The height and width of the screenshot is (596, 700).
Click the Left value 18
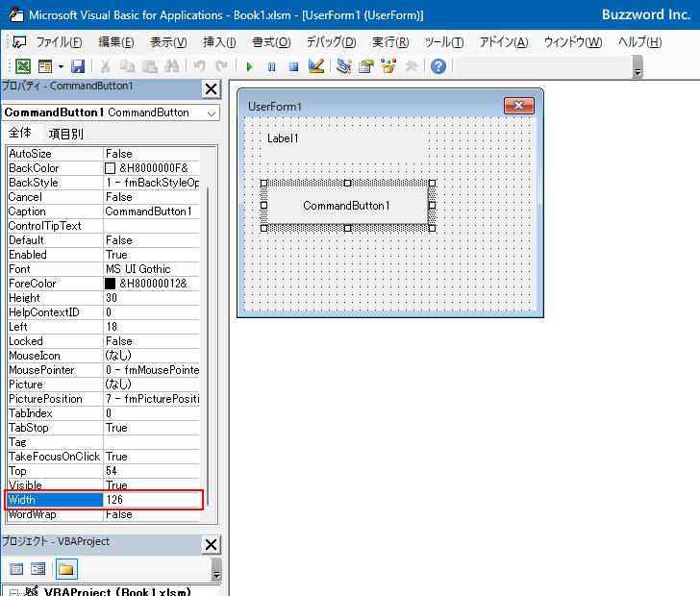[152, 327]
